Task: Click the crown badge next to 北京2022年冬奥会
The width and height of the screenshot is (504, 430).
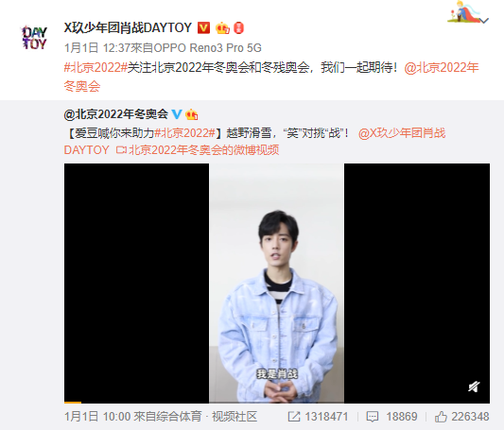Action: pos(192,114)
